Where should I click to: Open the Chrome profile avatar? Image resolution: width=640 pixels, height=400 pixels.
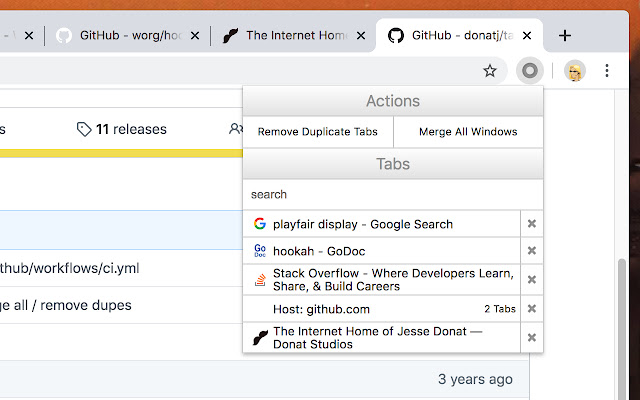[574, 71]
